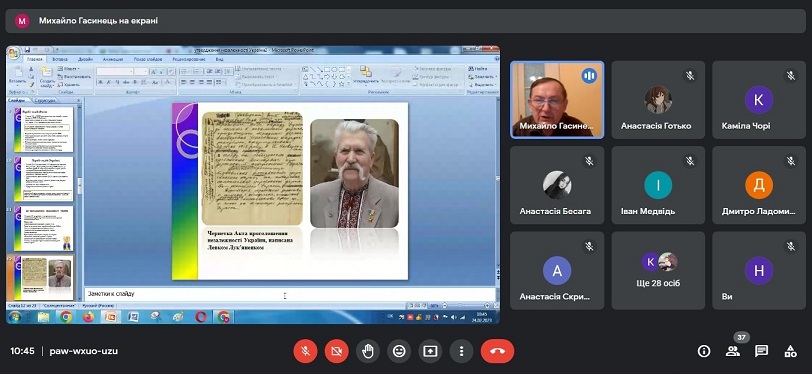Image resolution: width=812 pixels, height=374 pixels.
Task: Switch to the Дизайн ribbon tab
Action: (x=85, y=59)
